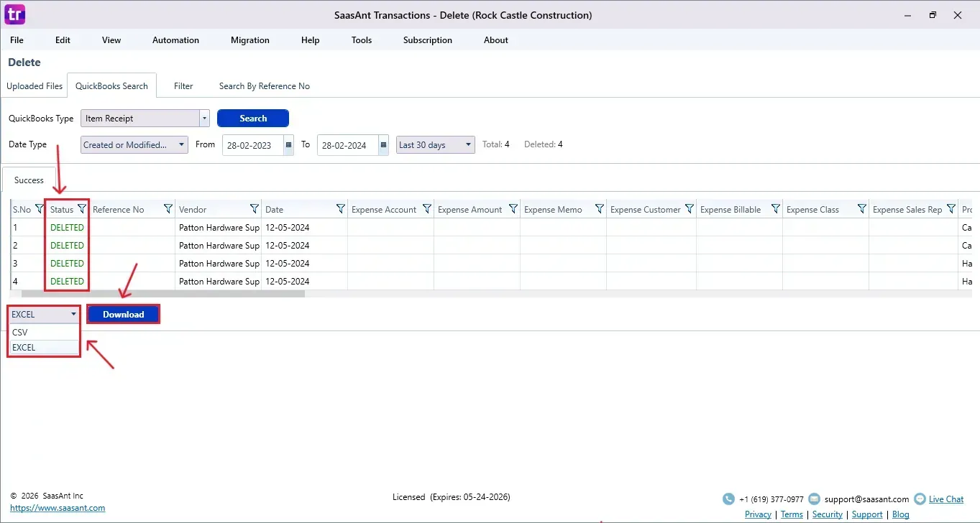Image resolution: width=980 pixels, height=523 pixels.
Task: Select DELETED status in row 3
Action: (67, 264)
